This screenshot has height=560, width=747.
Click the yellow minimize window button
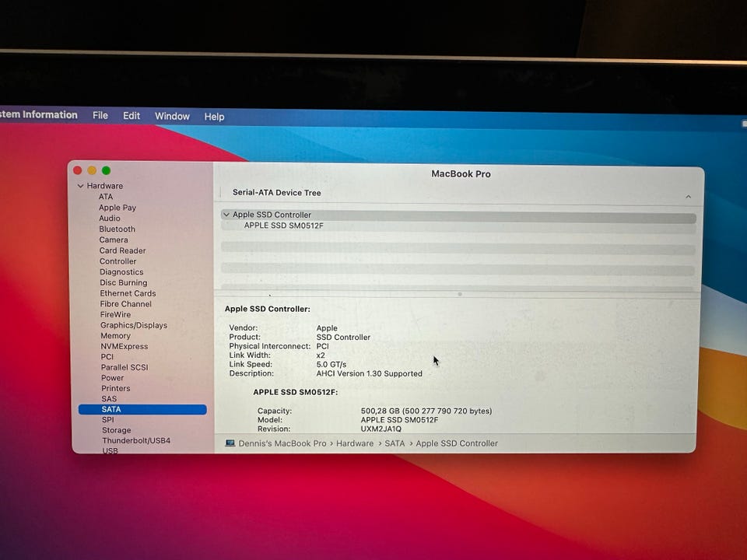tap(92, 170)
